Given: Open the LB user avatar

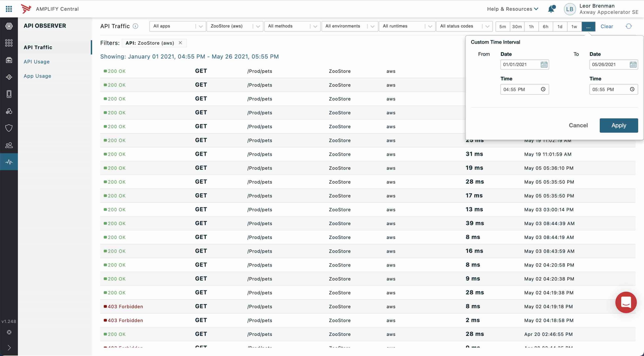Looking at the screenshot, I should [x=570, y=9].
